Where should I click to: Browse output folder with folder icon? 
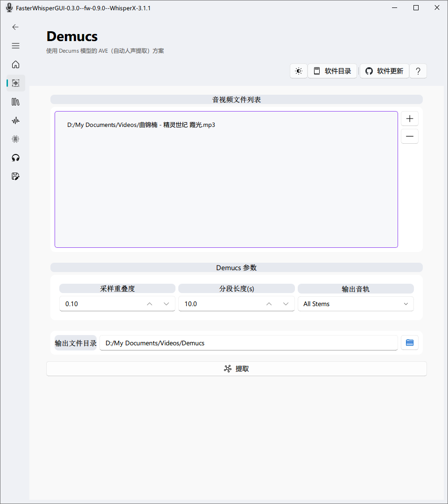pos(410,343)
